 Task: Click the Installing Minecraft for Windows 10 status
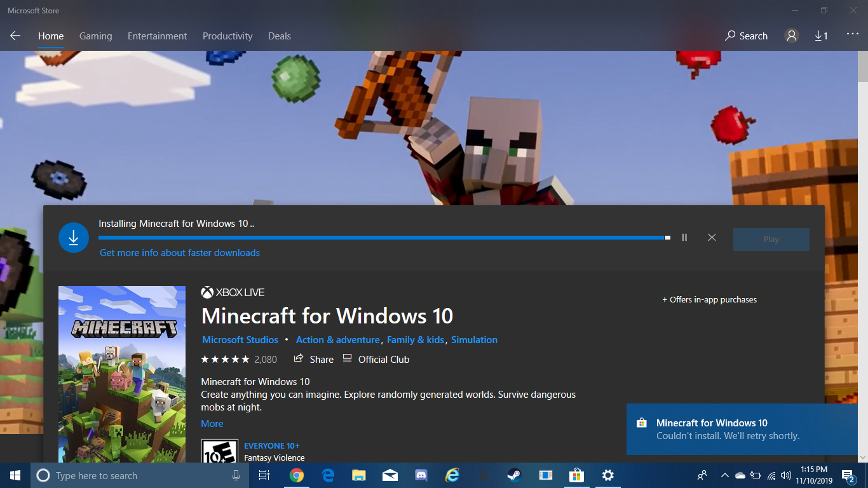(177, 224)
